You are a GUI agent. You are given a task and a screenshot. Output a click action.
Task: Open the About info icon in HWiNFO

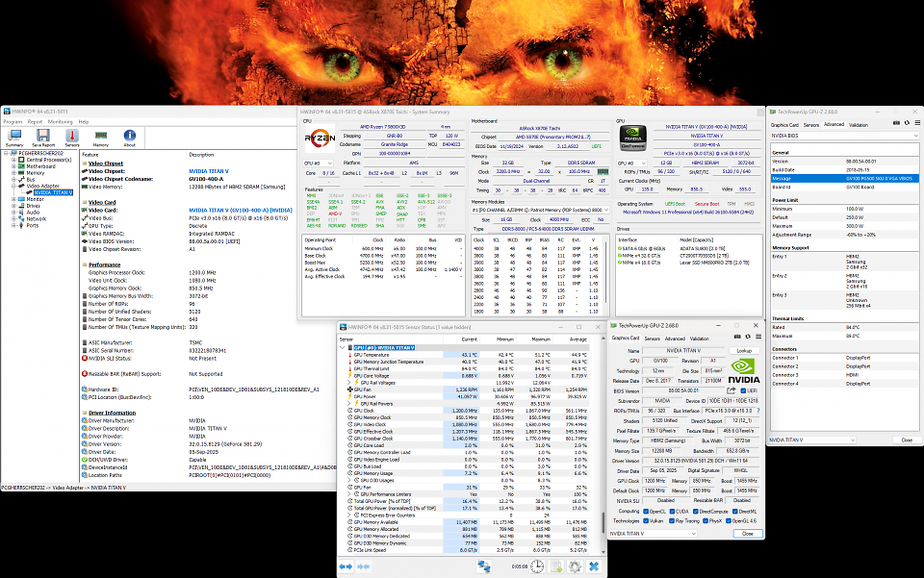[130, 138]
